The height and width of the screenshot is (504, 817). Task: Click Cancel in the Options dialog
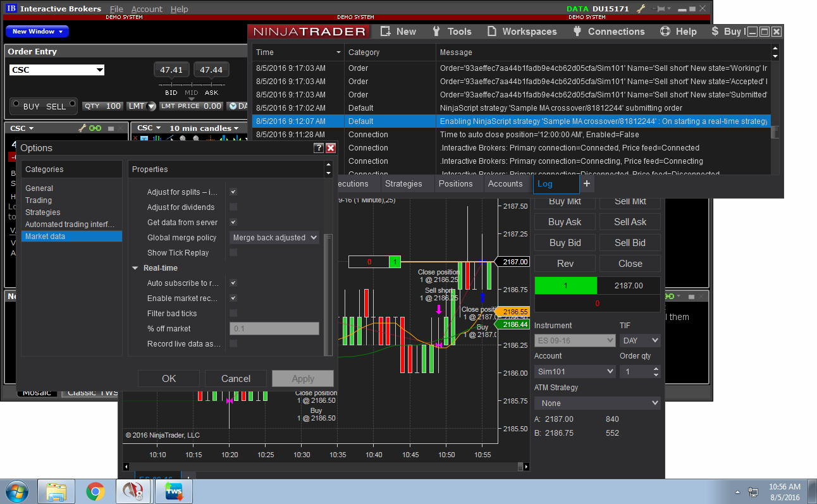point(236,378)
